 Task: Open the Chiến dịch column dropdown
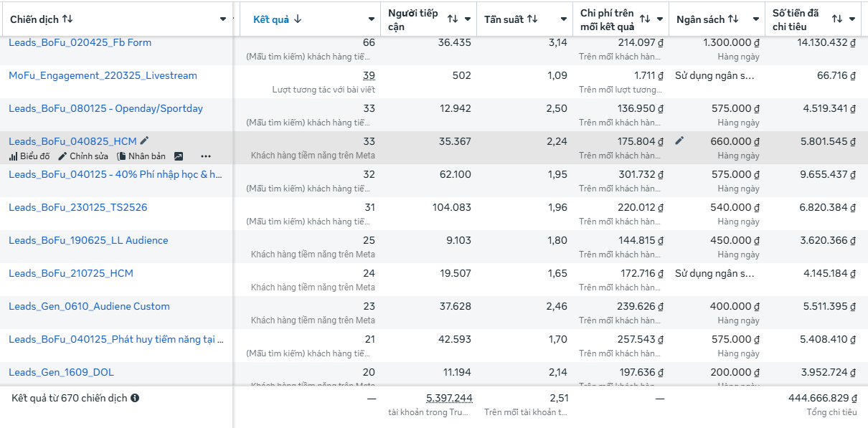[x=222, y=19]
